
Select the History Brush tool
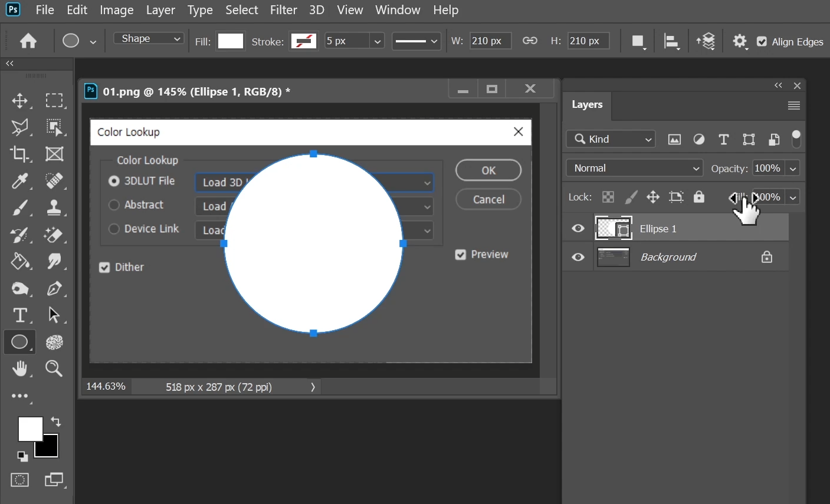(x=19, y=235)
